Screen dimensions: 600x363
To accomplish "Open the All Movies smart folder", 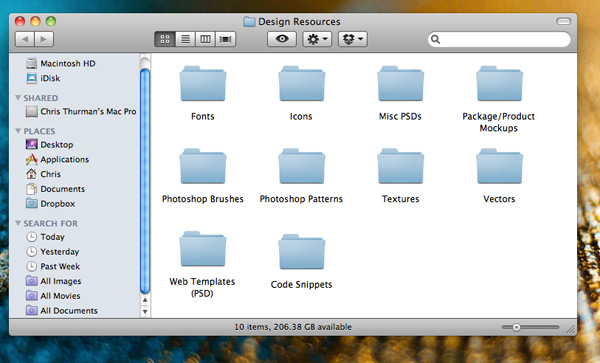I will coord(53,296).
